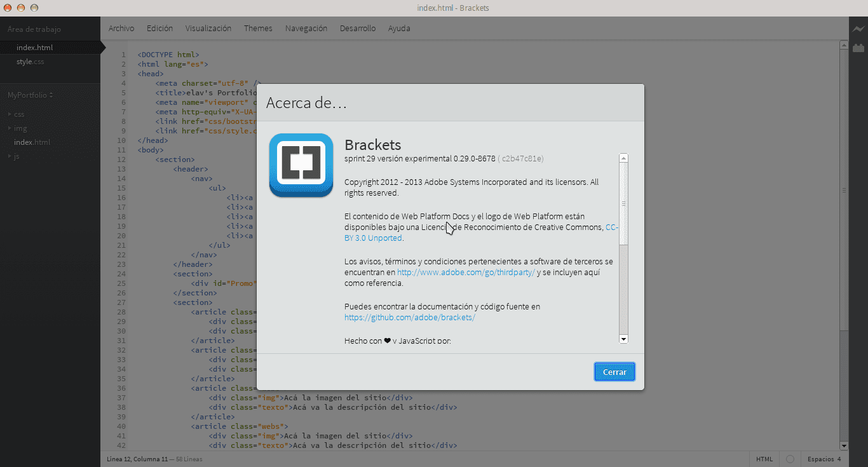Screen dimensions: 868x467
Task: Open the MyPortfolio project dropdown
Action: pyautogui.click(x=30, y=95)
